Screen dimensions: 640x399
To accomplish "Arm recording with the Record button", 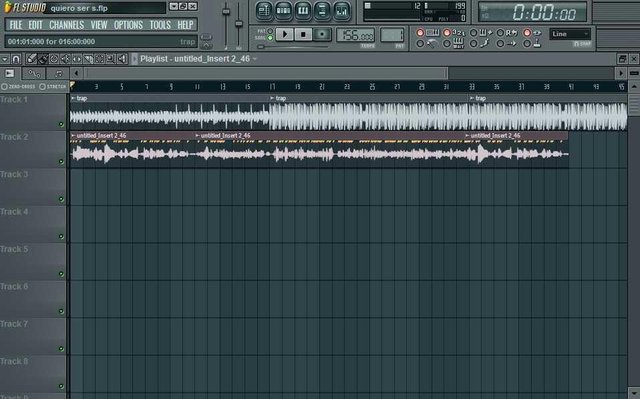I will (x=322, y=35).
